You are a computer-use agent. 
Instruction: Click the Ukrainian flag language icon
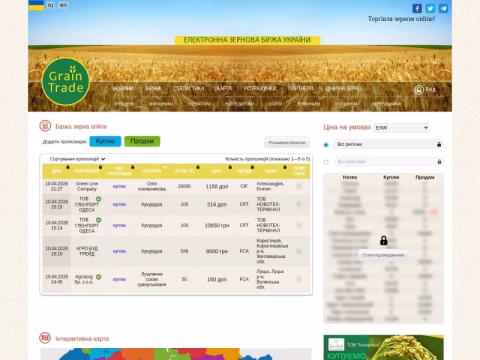[x=36, y=5]
